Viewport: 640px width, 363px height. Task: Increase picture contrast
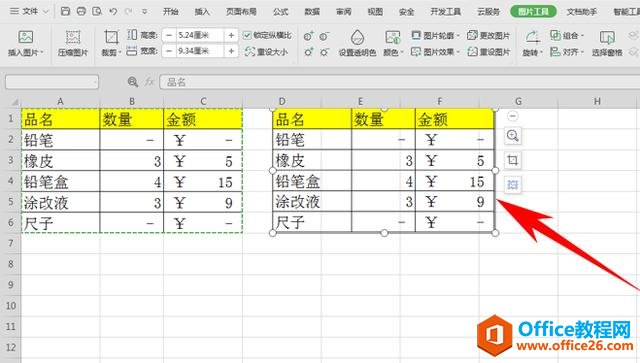pos(309,37)
